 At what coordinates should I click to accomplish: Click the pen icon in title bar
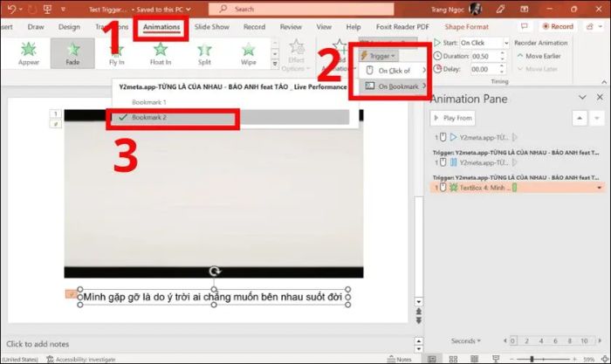coord(501,9)
